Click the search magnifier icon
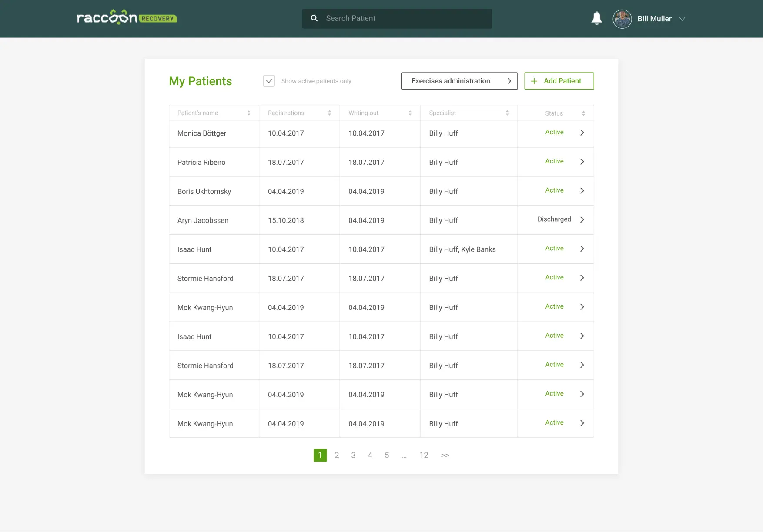Image resolution: width=763 pixels, height=532 pixels. click(314, 18)
